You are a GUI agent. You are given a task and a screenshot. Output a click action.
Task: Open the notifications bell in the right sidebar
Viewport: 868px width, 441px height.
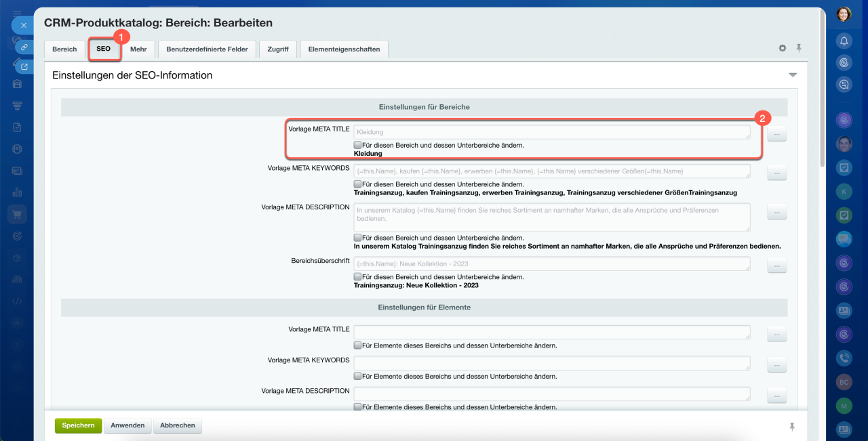[x=844, y=41]
